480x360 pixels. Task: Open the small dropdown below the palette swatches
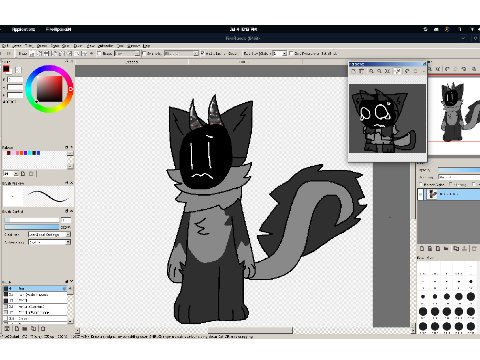tap(11, 174)
